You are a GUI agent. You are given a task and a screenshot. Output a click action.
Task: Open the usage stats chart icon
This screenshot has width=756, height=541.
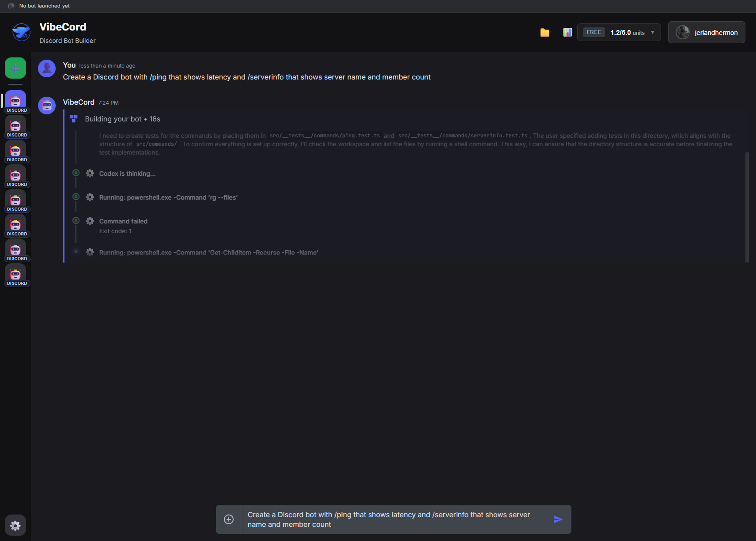click(x=567, y=32)
